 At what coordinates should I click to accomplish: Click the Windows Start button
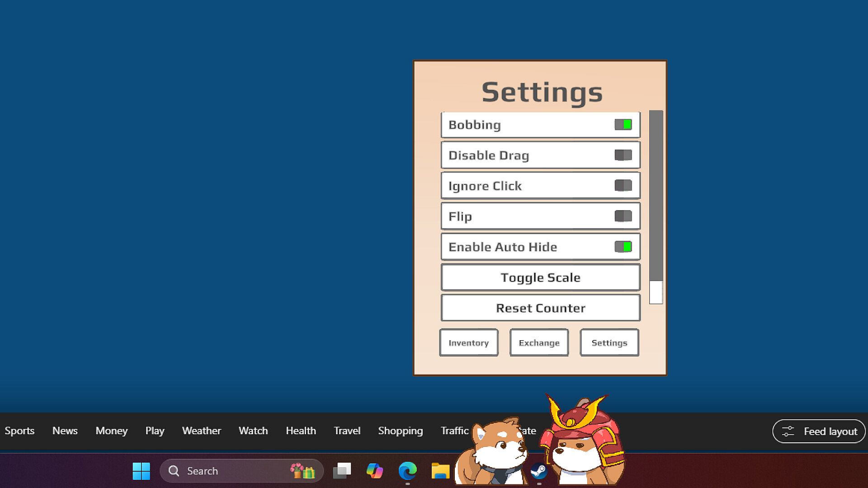pyautogui.click(x=141, y=471)
